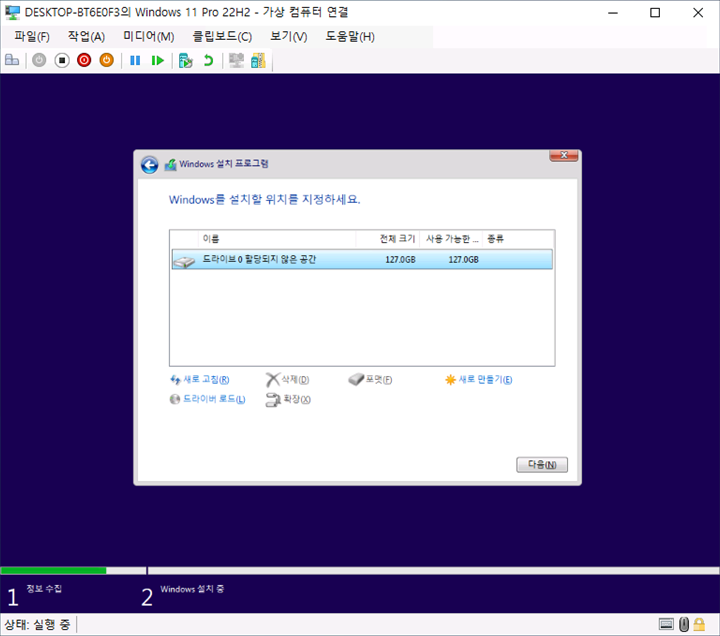Open the 작업(A) menu
The image size is (720, 636).
86,36
